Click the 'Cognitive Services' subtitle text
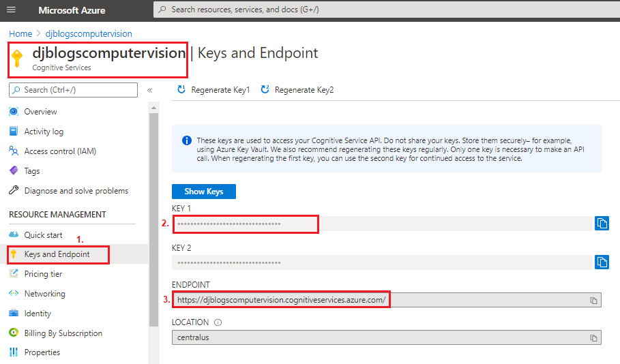Image resolution: width=620 pixels, height=364 pixels. pyautogui.click(x=61, y=67)
